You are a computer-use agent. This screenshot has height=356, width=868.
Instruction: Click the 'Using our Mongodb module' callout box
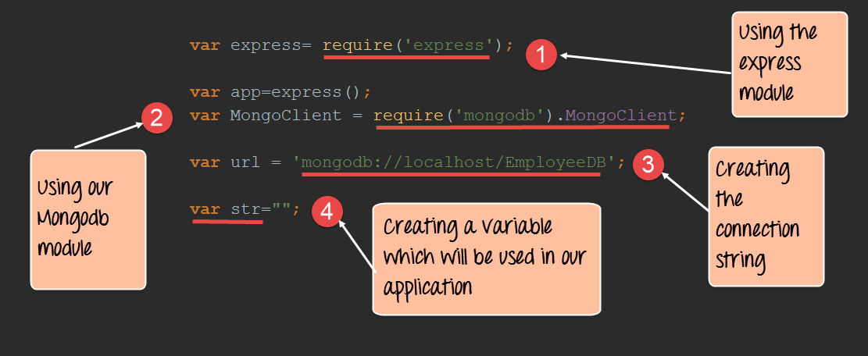click(88, 219)
